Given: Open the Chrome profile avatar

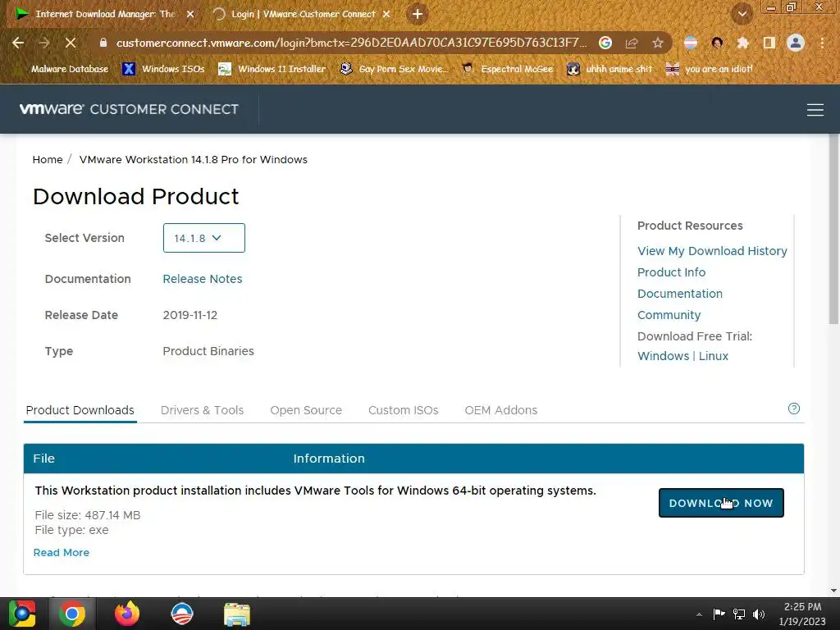Looking at the screenshot, I should (796, 43).
